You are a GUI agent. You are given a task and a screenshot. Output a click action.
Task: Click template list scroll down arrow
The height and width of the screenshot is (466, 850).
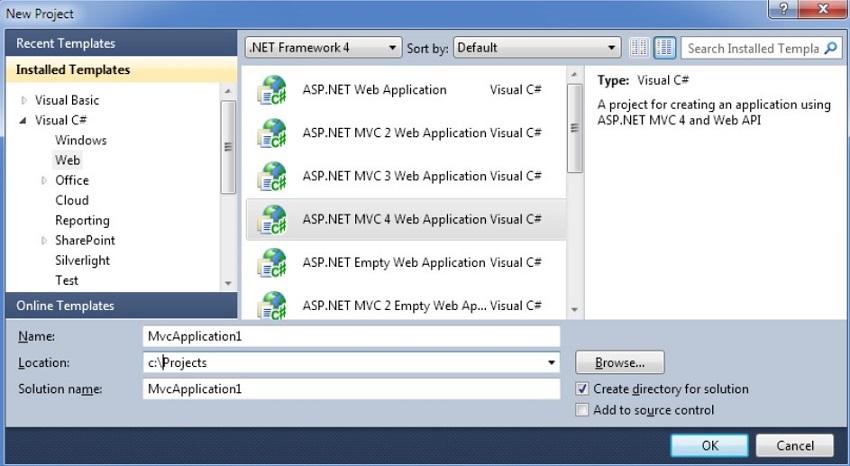pyautogui.click(x=575, y=310)
